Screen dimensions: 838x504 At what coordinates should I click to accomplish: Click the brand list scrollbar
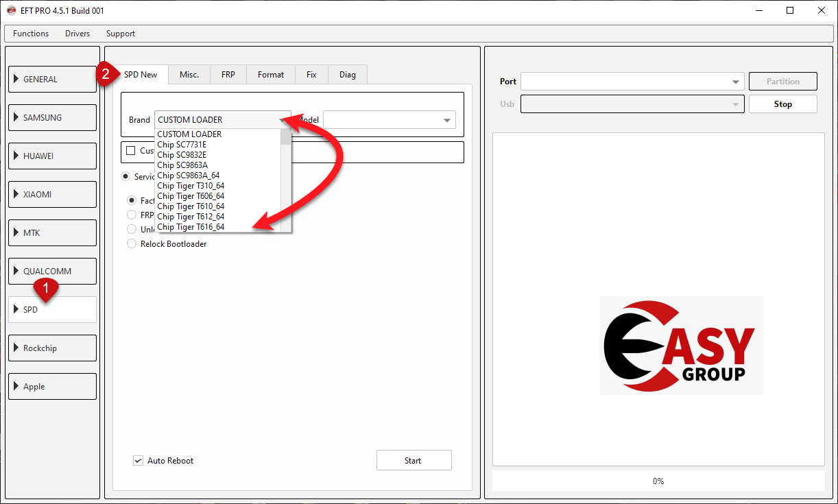[286, 180]
